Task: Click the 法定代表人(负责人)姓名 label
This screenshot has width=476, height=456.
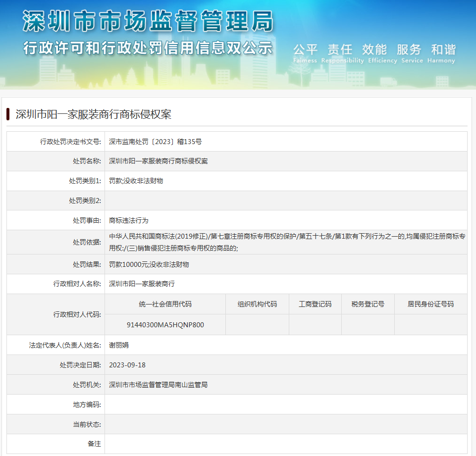Action: tap(65, 345)
